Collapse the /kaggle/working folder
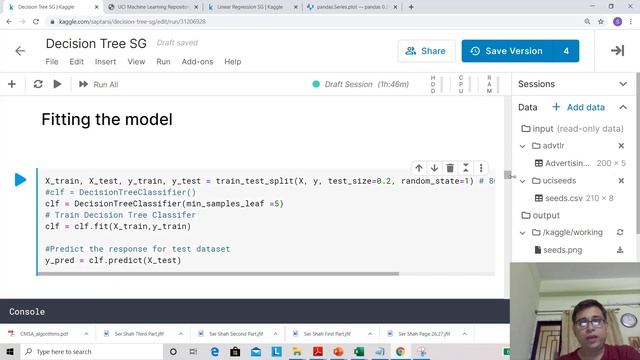640x360 pixels. click(522, 233)
